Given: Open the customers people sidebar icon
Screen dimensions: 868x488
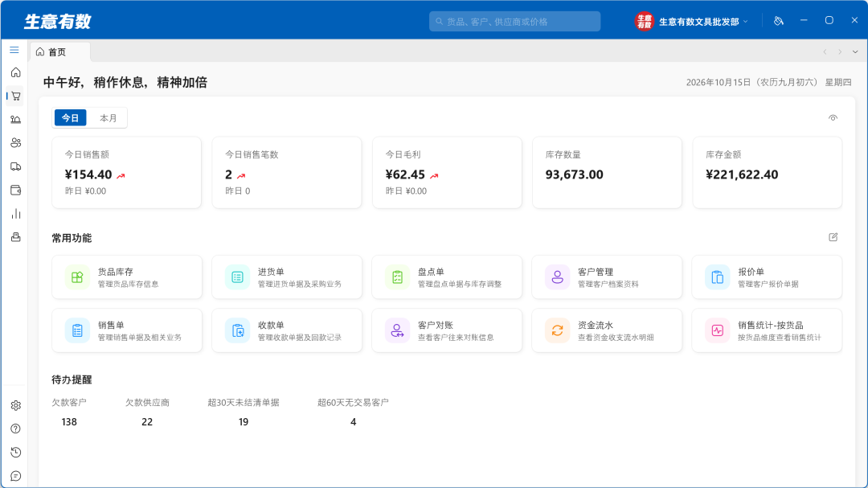Looking at the screenshot, I should point(15,143).
